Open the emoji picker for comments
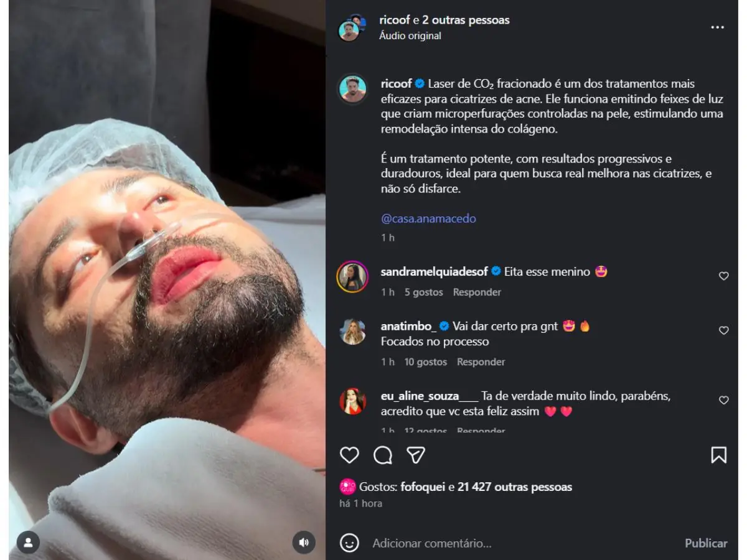Image resolution: width=747 pixels, height=560 pixels. (349, 543)
